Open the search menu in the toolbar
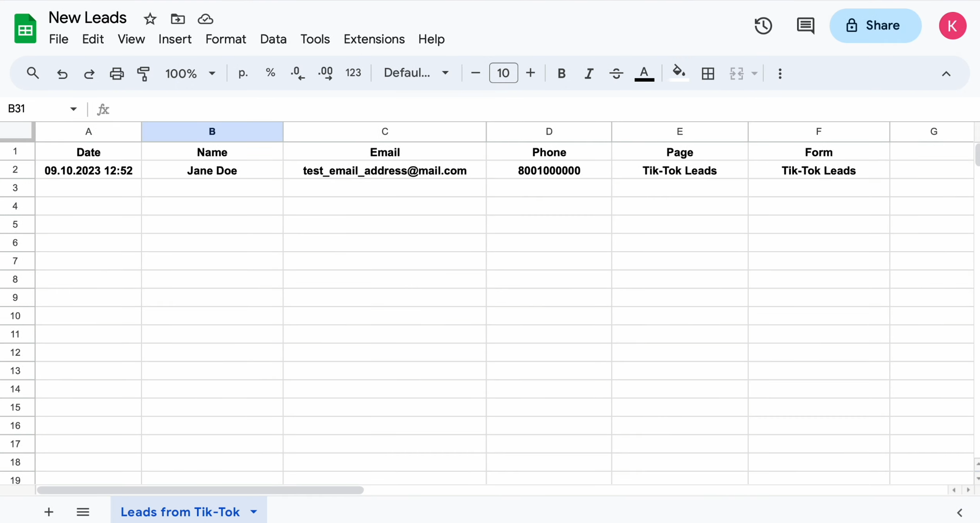 [x=32, y=73]
